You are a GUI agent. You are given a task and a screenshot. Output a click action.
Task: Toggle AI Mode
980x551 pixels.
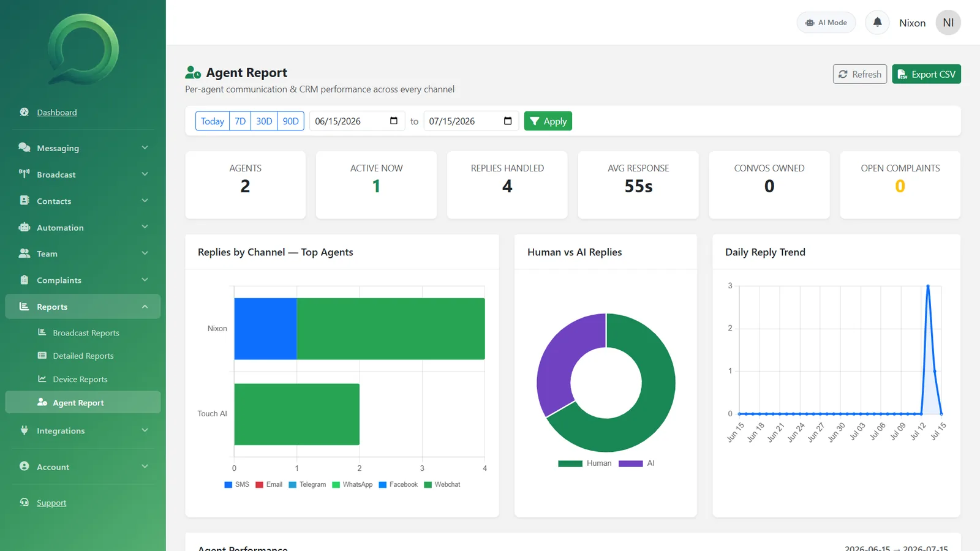coord(826,23)
